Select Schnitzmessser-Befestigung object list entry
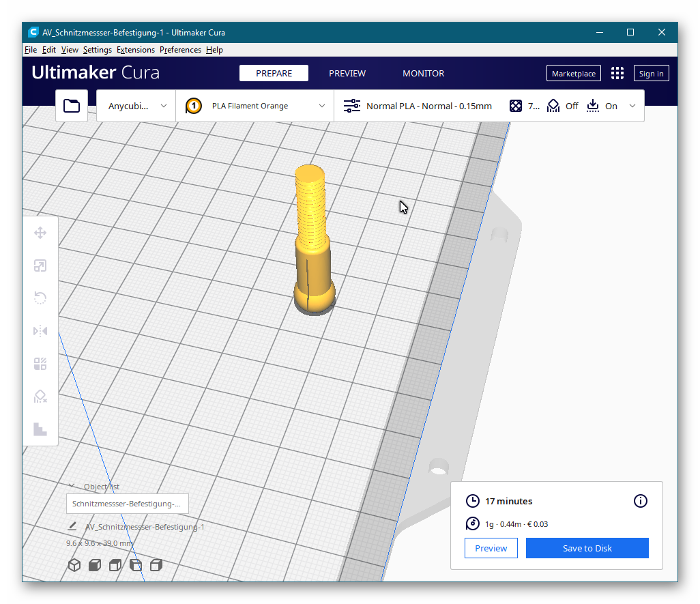Screen dimensions: 700x604 (127, 504)
